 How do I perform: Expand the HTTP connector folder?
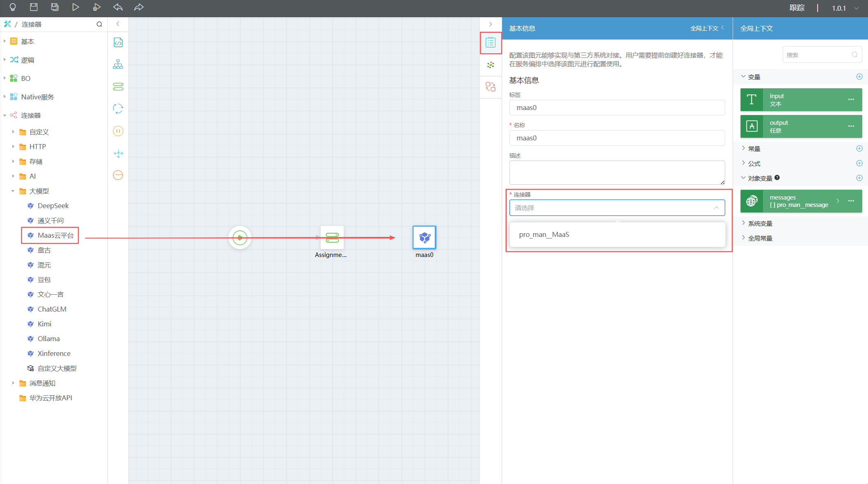13,147
